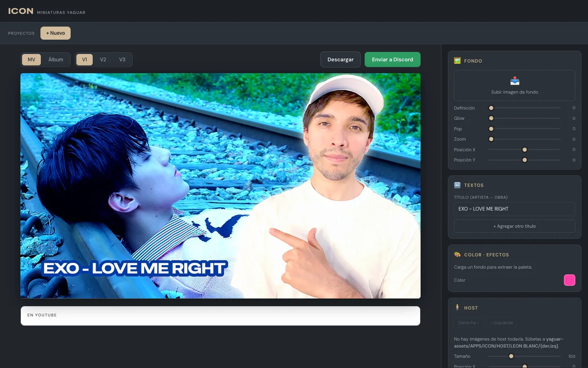The image size is (588, 368).
Task: Adjust the Fondo Posición Y slider
Action: 525,160
